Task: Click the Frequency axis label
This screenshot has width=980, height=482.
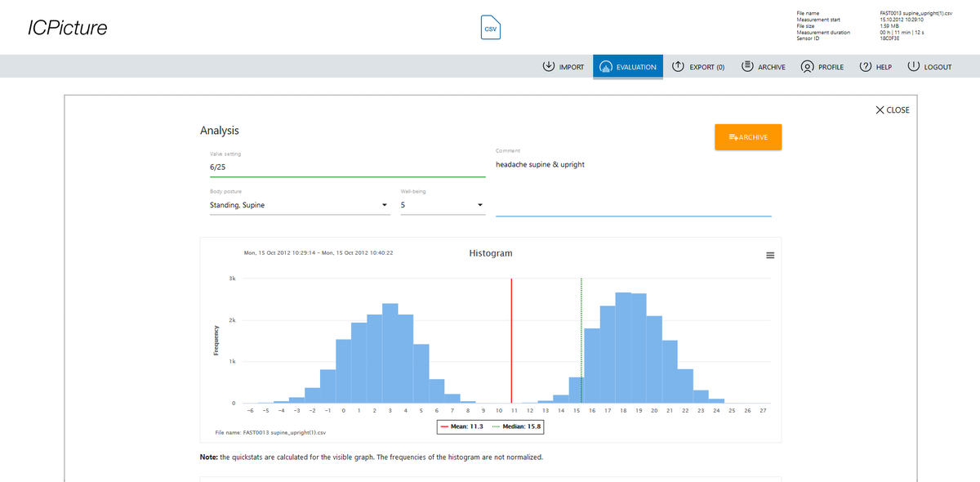Action: [x=216, y=340]
